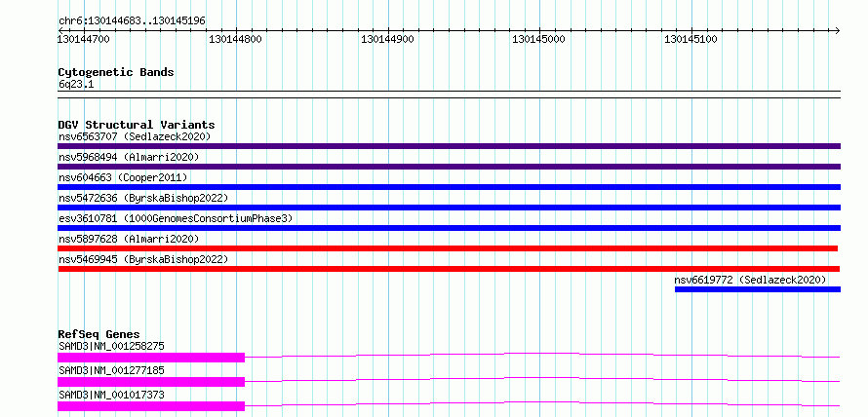Click the RefSeq Genes track title
The width and height of the screenshot is (868, 417).
coord(99,334)
